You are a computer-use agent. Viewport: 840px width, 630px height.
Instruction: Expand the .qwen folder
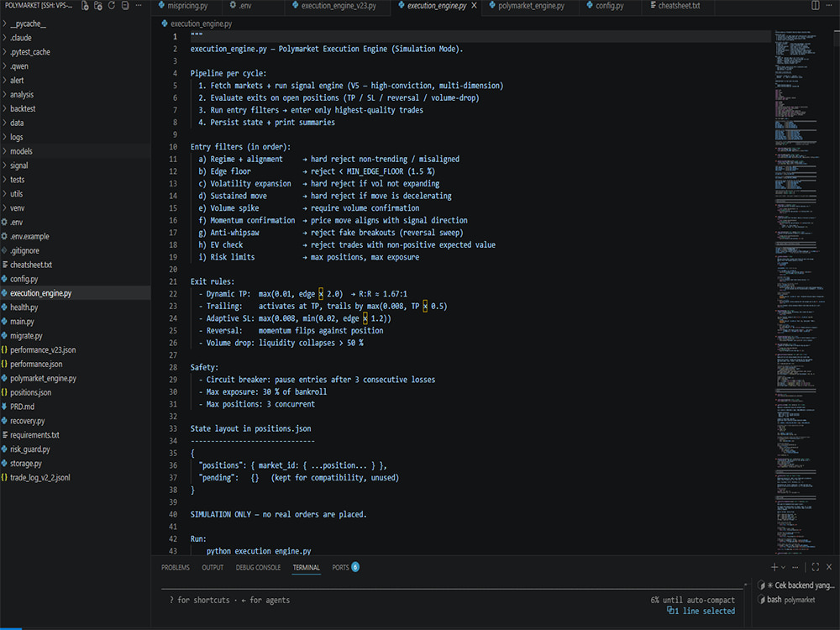pos(76,66)
